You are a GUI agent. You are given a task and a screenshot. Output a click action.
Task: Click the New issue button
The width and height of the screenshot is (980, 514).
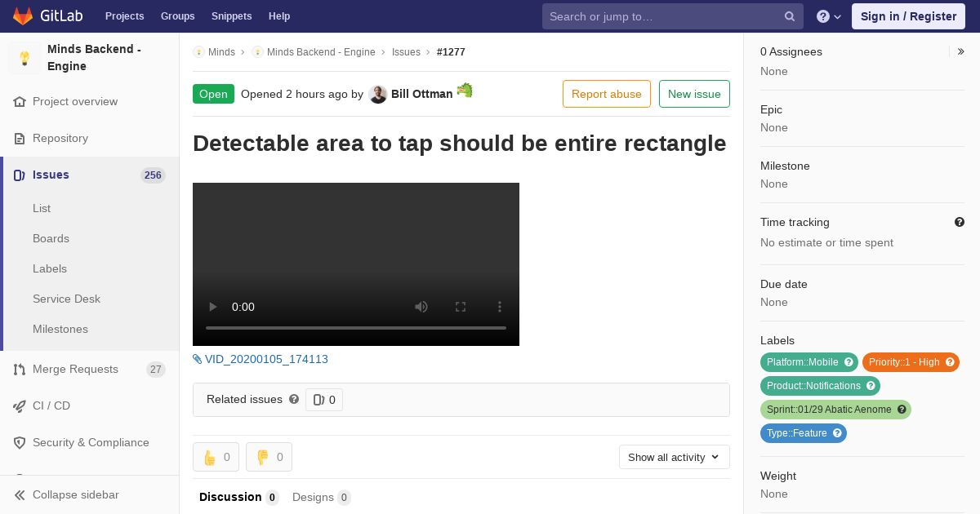point(694,94)
